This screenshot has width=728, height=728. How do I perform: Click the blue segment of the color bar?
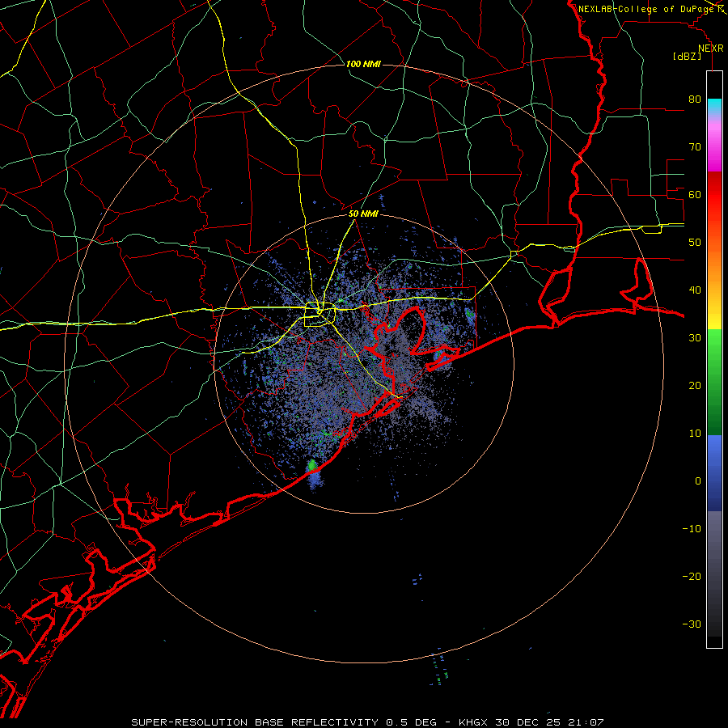pos(714,472)
